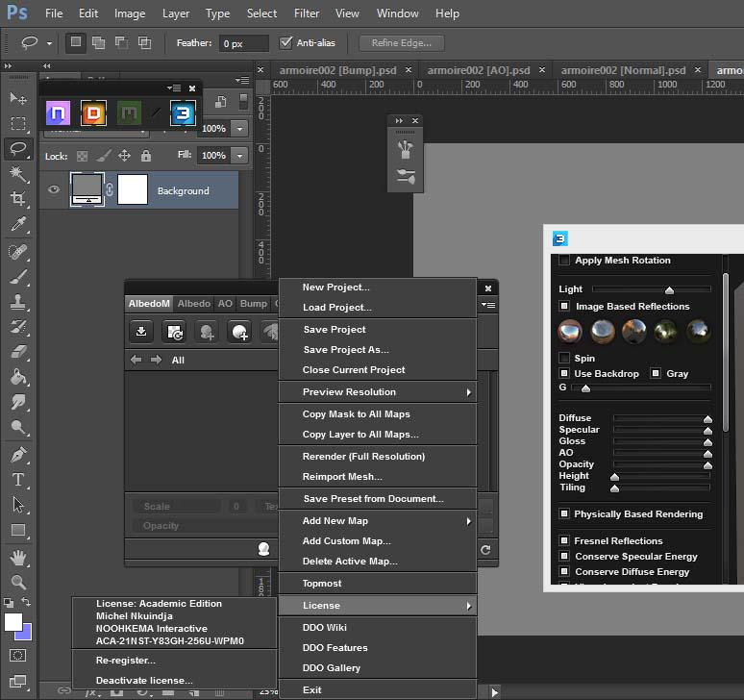Viewport: 744px width, 700px height.
Task: Select the Path Selection tool
Action: click(18, 505)
